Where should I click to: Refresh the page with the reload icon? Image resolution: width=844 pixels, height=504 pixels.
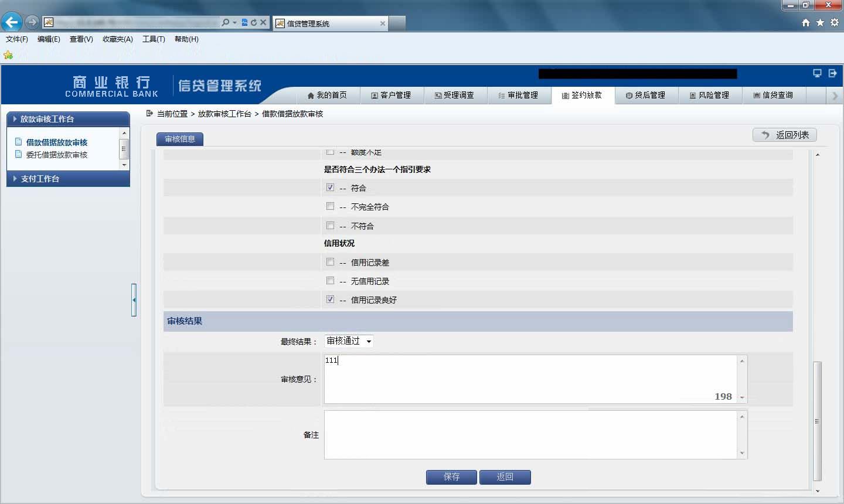tap(254, 22)
